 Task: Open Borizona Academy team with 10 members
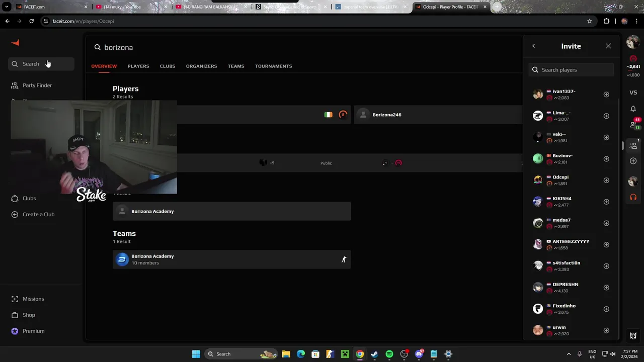(232, 259)
